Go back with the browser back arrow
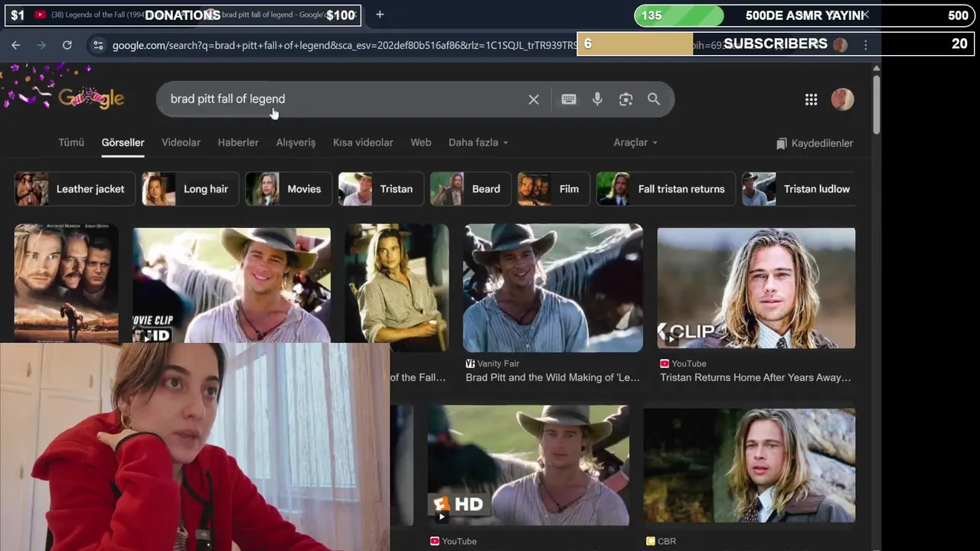This screenshot has width=980, height=551. [x=16, y=45]
